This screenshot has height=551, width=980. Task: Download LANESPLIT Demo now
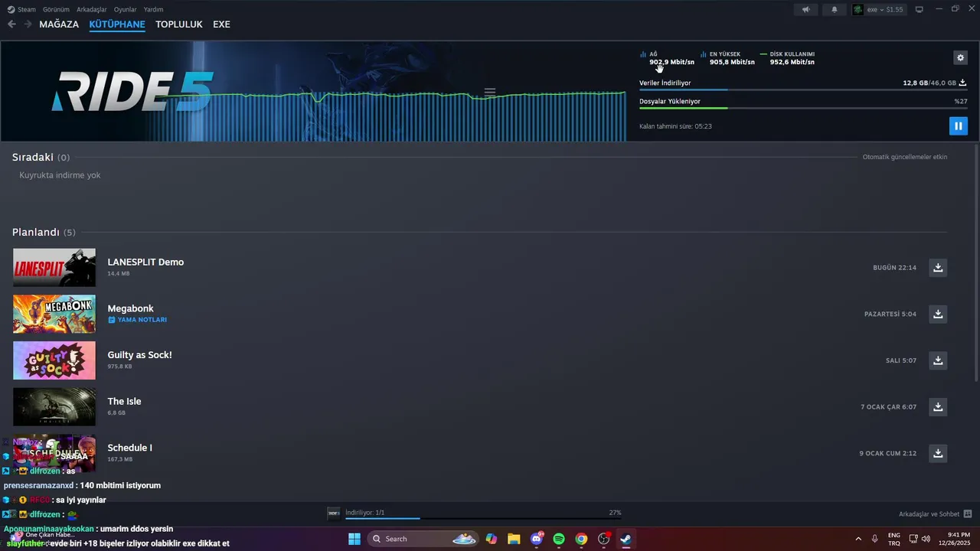pos(938,267)
